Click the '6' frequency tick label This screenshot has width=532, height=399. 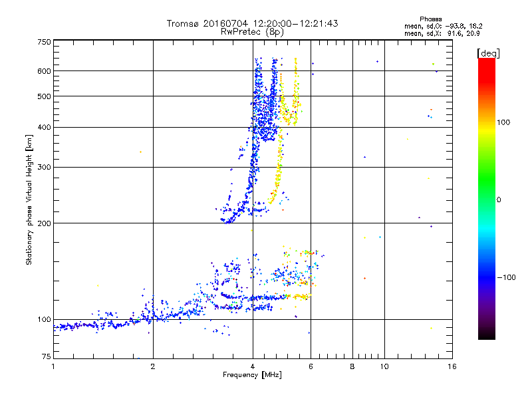click(311, 366)
